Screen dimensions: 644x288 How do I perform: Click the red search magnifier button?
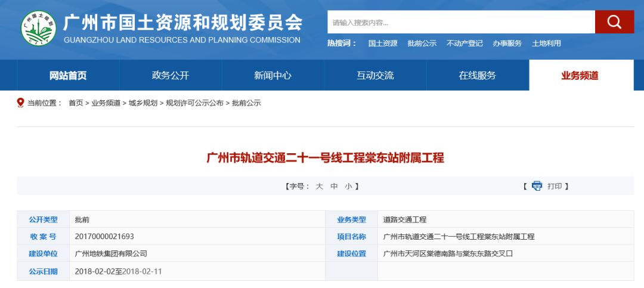point(614,23)
